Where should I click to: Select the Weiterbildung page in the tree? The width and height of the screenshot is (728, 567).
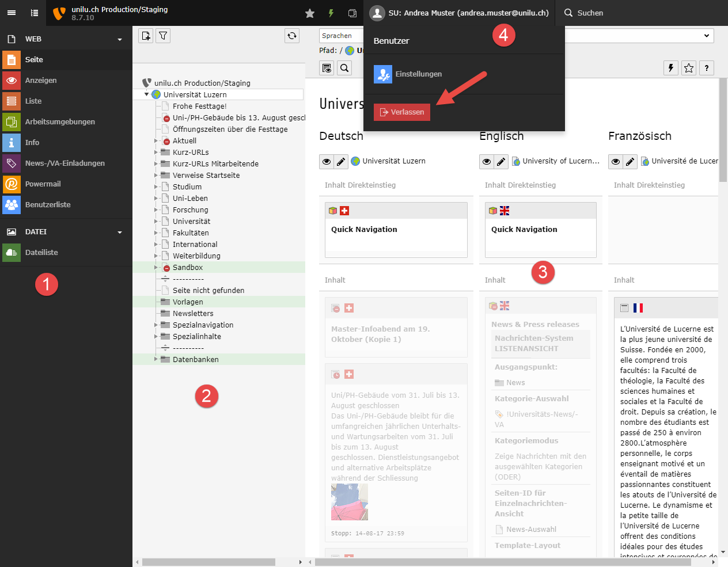click(196, 256)
